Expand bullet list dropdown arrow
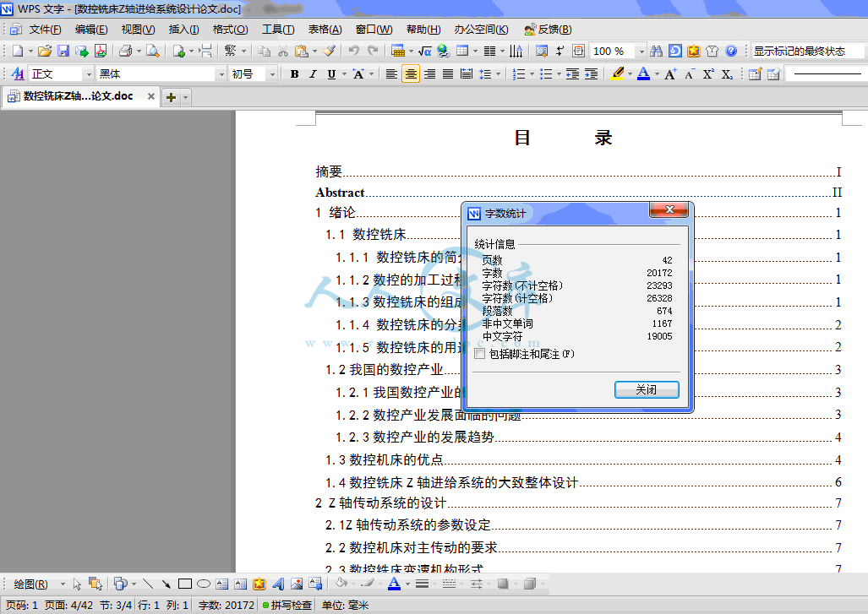 point(559,74)
